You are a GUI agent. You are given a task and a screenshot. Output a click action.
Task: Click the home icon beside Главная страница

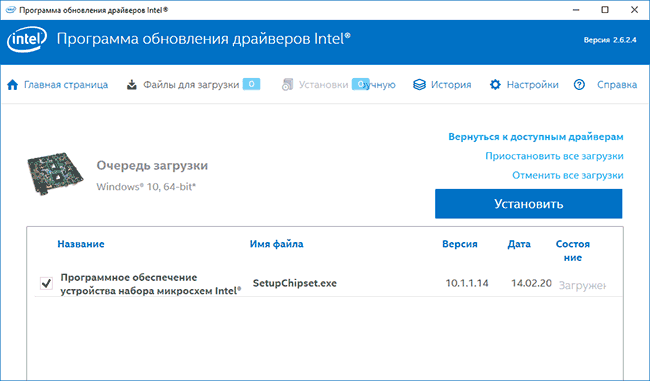pyautogui.click(x=13, y=85)
